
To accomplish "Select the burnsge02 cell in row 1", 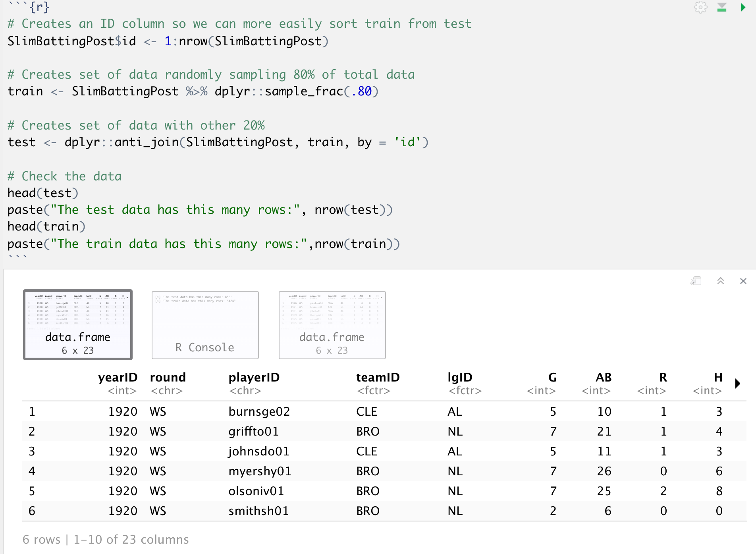I will pyautogui.click(x=259, y=411).
